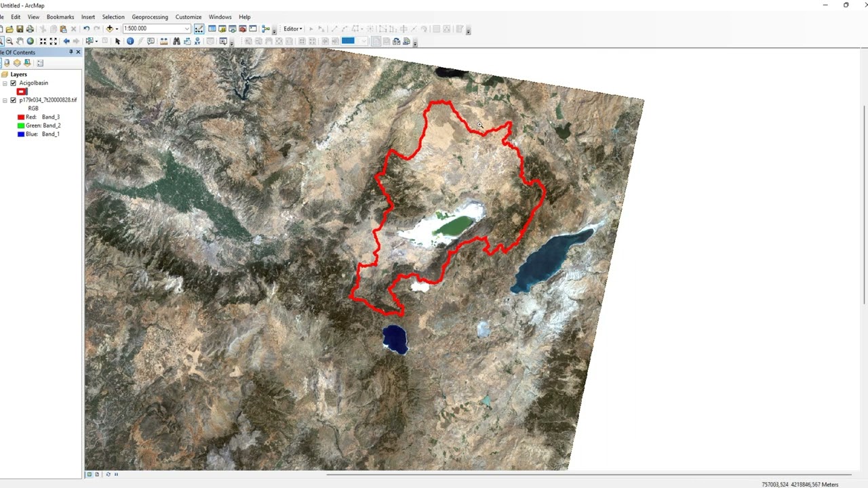
Task: Toggle visibility of p179r034_7t20000828.tif layer
Action: [x=13, y=100]
